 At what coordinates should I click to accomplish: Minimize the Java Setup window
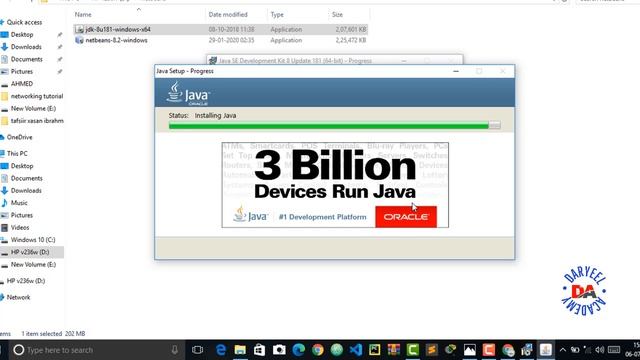click(x=456, y=71)
